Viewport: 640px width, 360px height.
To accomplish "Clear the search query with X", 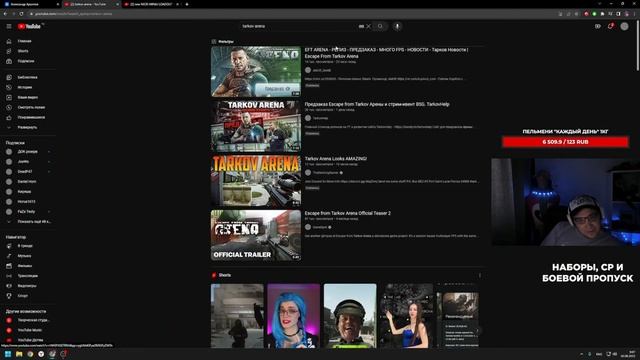I will coord(368,26).
